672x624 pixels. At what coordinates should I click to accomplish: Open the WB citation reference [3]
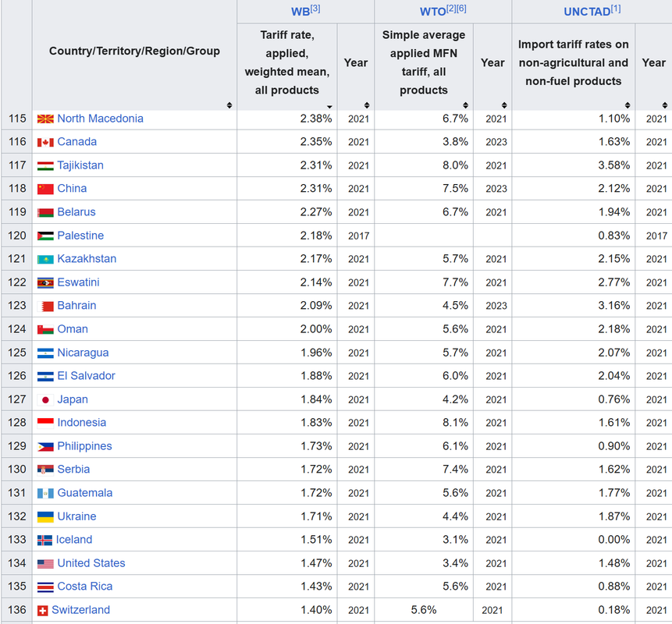click(315, 9)
